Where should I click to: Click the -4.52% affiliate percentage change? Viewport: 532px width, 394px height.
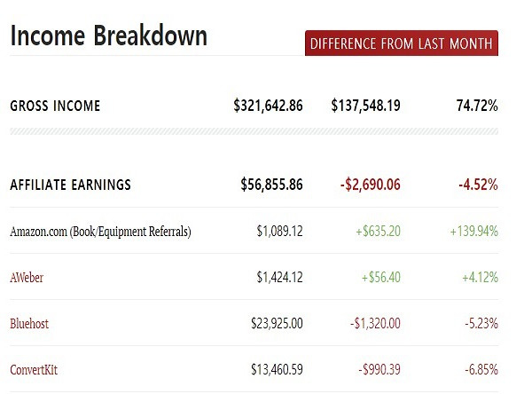tap(478, 185)
